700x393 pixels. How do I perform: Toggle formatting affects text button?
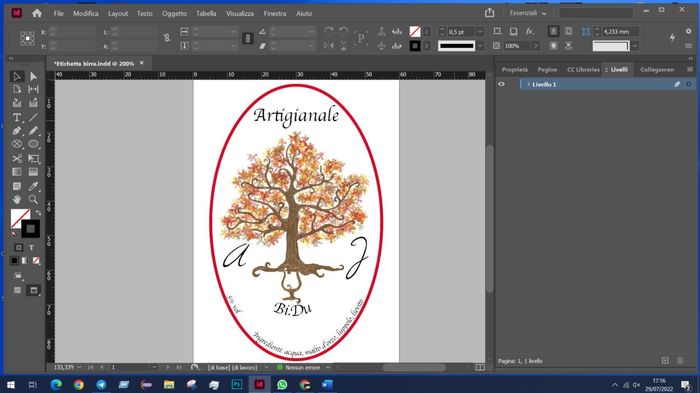(x=31, y=247)
